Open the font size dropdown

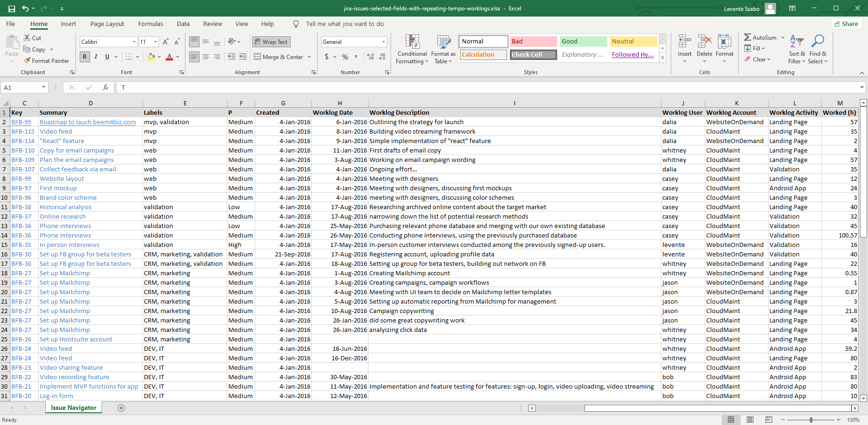coord(155,42)
